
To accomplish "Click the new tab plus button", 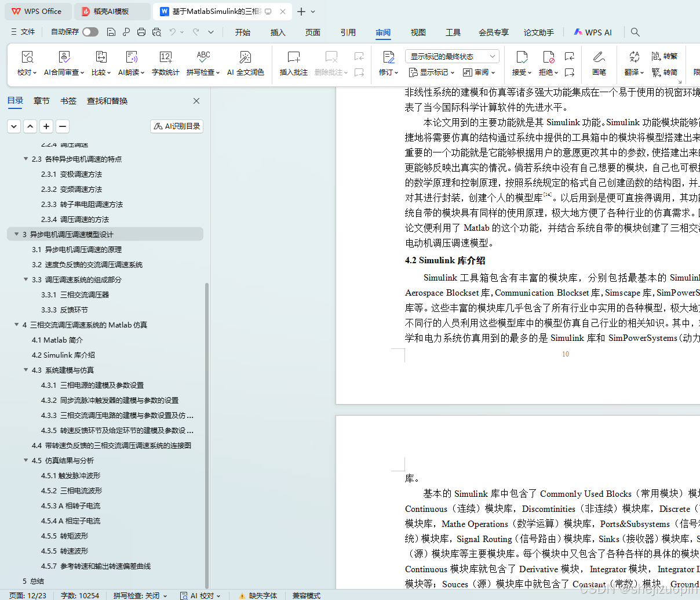I will coord(301,12).
